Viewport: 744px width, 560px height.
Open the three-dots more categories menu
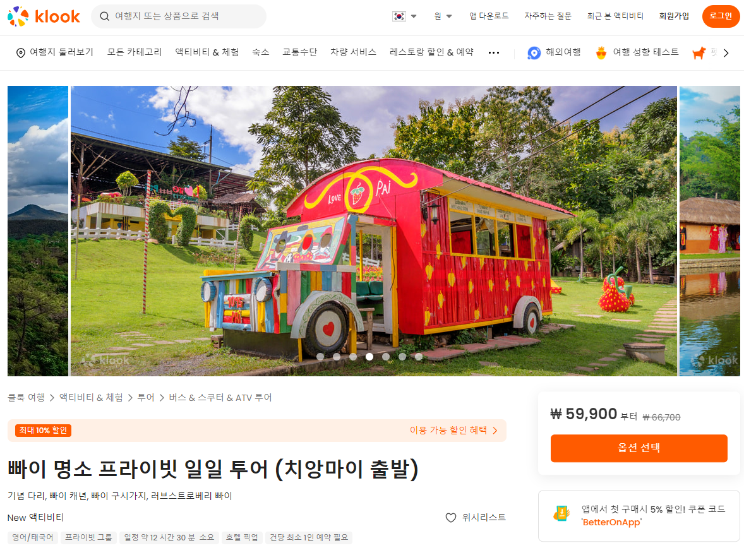[494, 52]
